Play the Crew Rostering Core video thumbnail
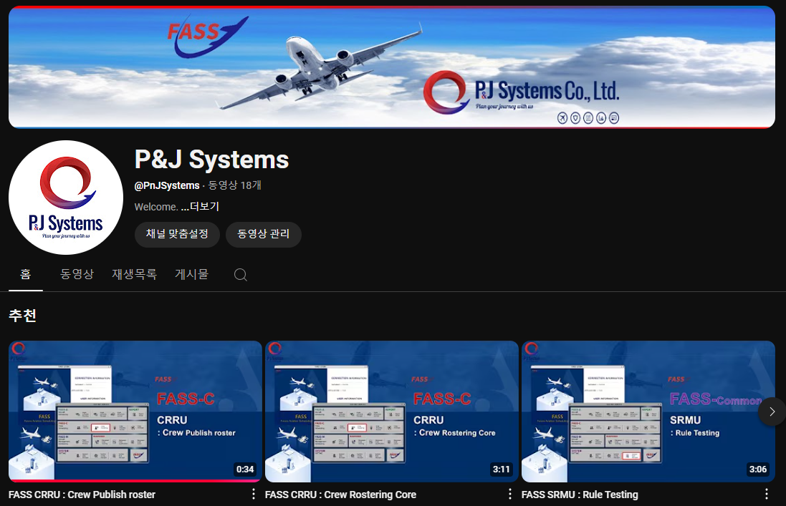 point(392,411)
